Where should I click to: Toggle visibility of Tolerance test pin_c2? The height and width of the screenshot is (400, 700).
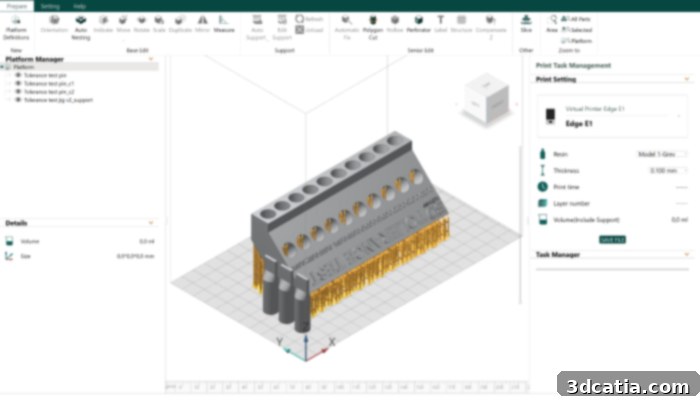[18, 92]
